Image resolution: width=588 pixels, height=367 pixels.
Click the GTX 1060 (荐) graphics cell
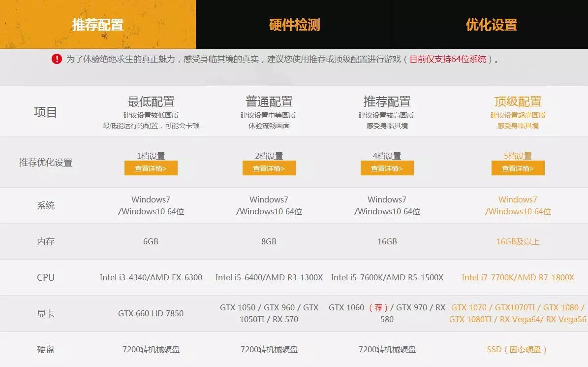[x=387, y=313]
